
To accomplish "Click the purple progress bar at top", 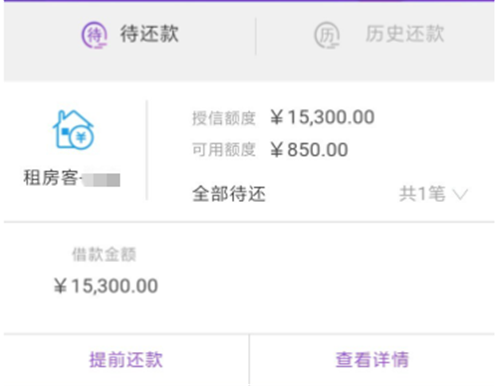I will [249, 1].
